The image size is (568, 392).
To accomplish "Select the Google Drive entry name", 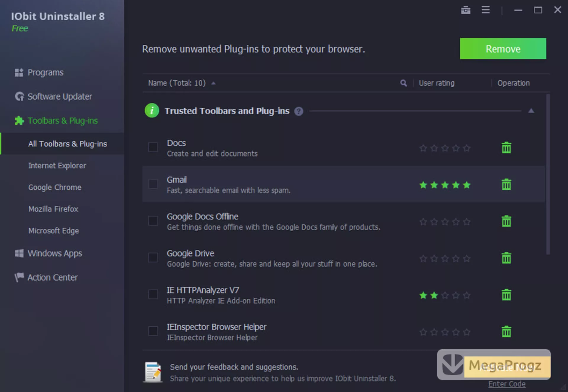I will tap(190, 253).
